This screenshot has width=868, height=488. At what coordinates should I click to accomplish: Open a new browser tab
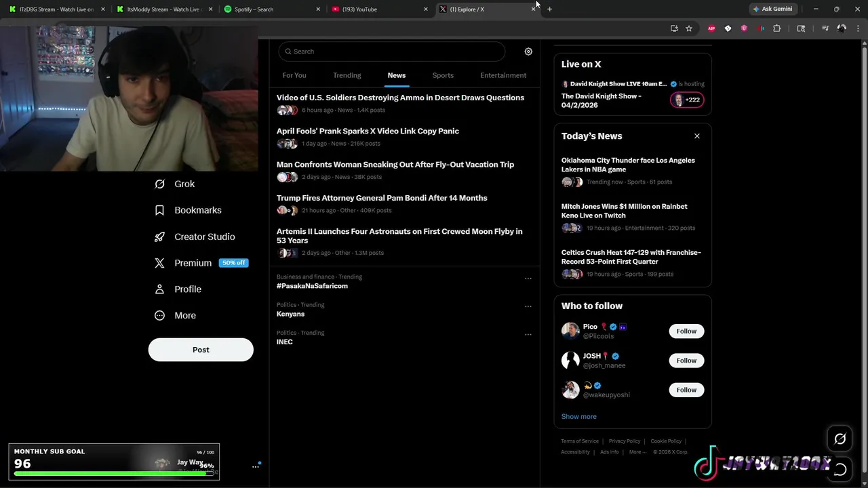pyautogui.click(x=549, y=9)
